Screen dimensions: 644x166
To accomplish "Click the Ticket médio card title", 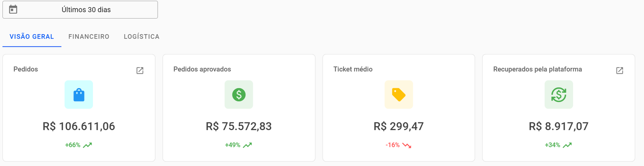I will pyautogui.click(x=353, y=69).
